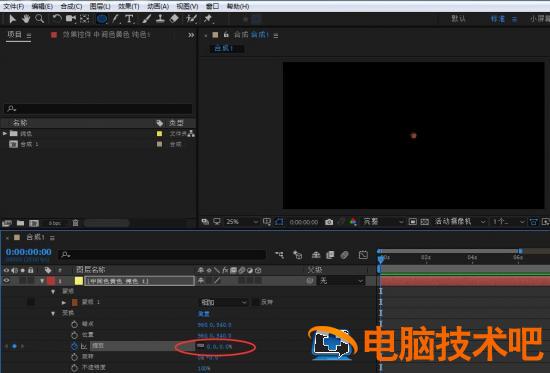Toggle anchor point stopwatch

[74, 325]
